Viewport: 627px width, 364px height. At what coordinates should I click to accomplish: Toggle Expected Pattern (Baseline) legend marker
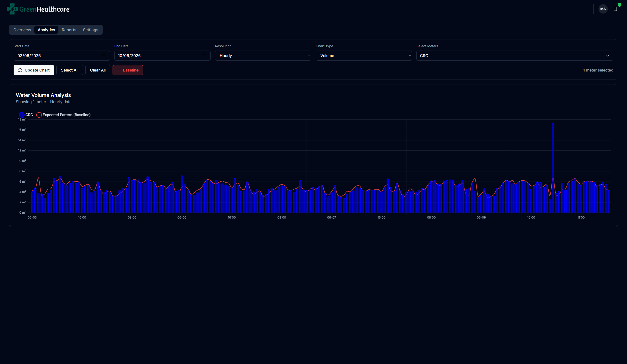coord(39,115)
